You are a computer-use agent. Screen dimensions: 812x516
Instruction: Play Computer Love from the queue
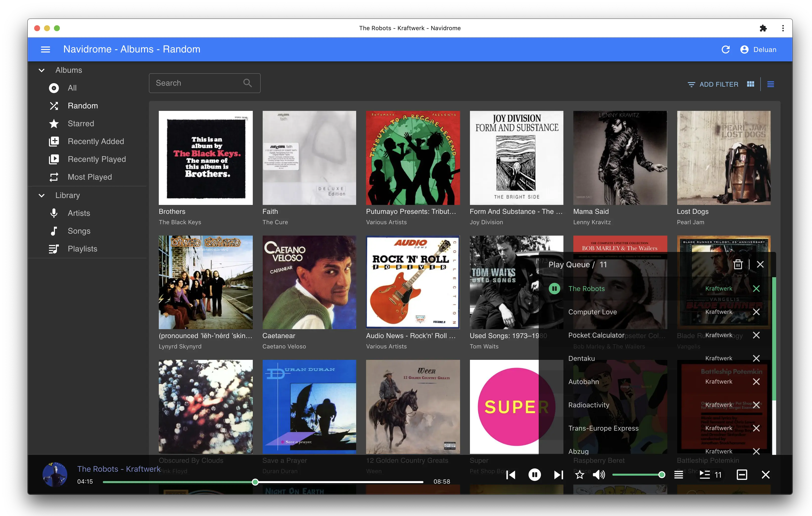point(592,312)
